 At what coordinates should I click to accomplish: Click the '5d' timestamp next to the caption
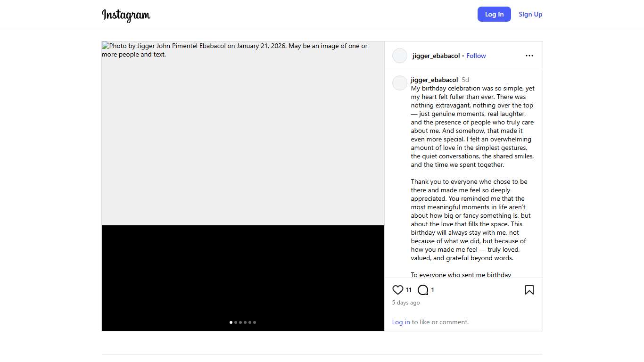coord(465,80)
